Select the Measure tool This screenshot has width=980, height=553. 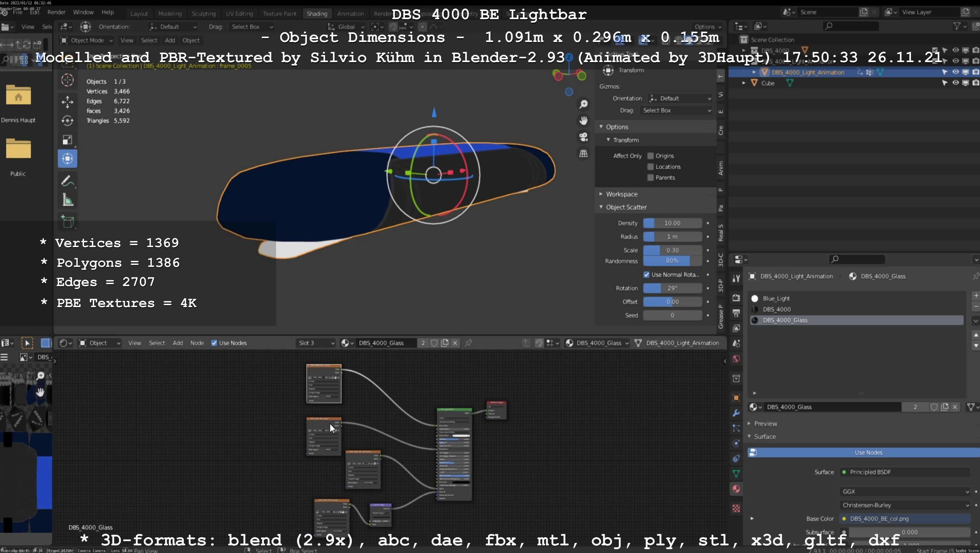[x=67, y=200]
